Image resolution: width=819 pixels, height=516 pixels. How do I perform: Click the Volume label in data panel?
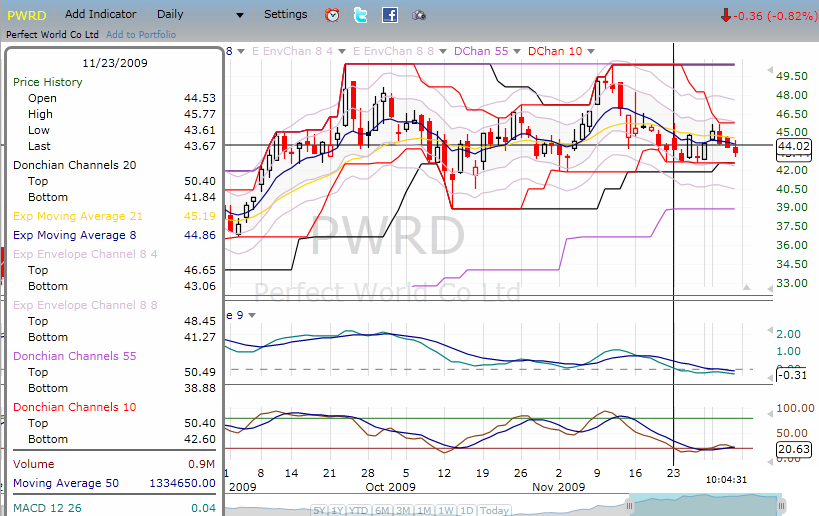[x=33, y=464]
